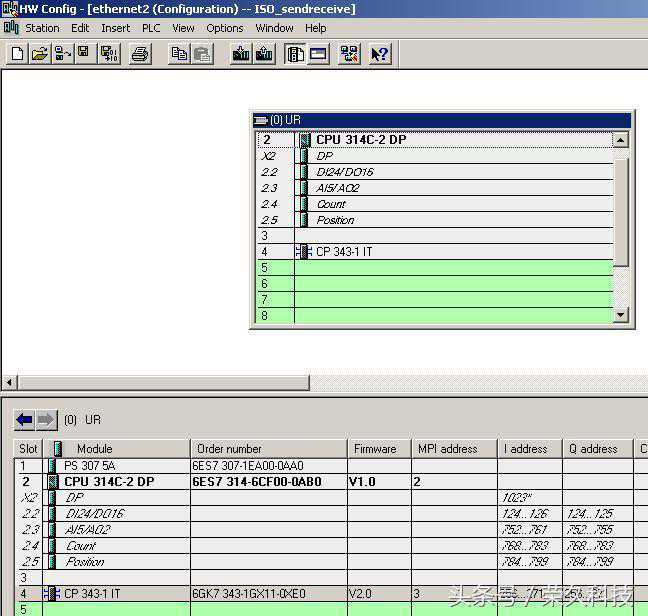Select CPU 314C-2 DP in rack window
The image size is (648, 616).
(361, 140)
